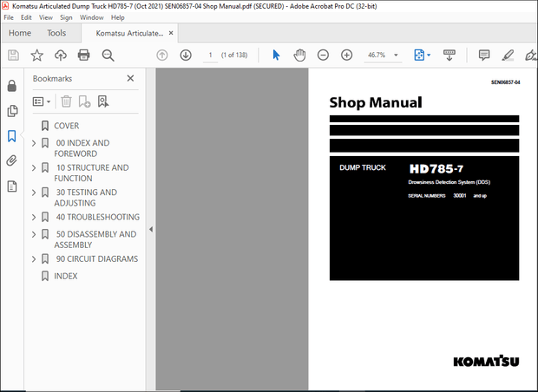Close the Komatsu Articulate document tab
The image size is (538, 392).
(171, 33)
